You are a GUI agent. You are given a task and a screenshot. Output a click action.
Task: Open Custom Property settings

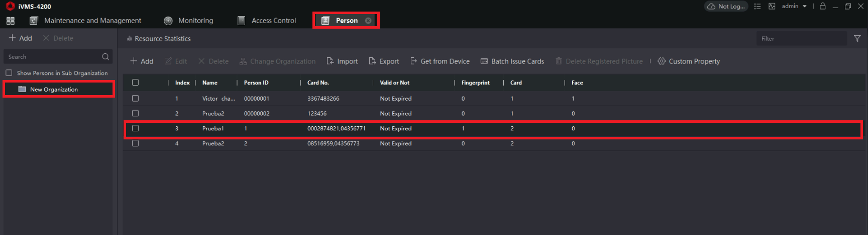[689, 61]
